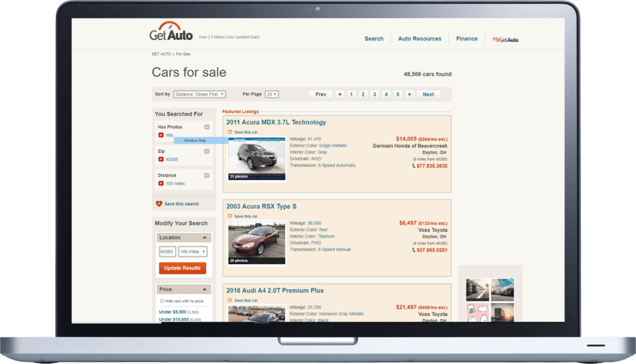
Task: Click GET AUTO breadcrumb link
Action: tap(161, 54)
